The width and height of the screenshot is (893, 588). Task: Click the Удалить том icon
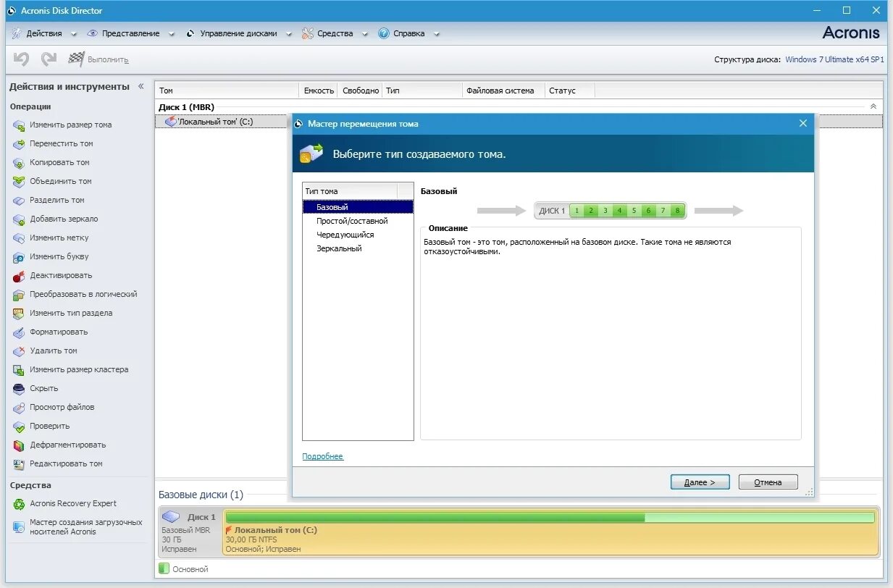click(19, 351)
